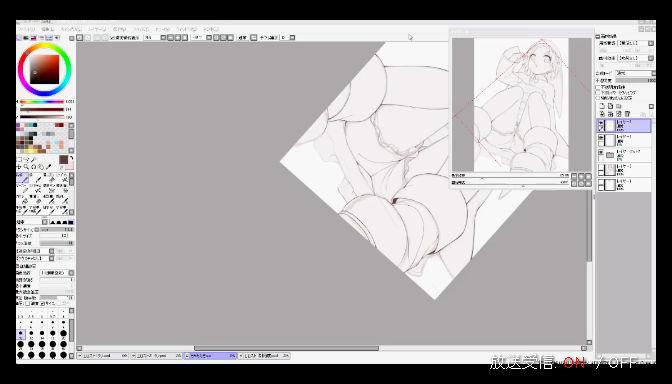Toggle visibility of the layer folder
This screenshot has width=672, height=384.
(602, 153)
